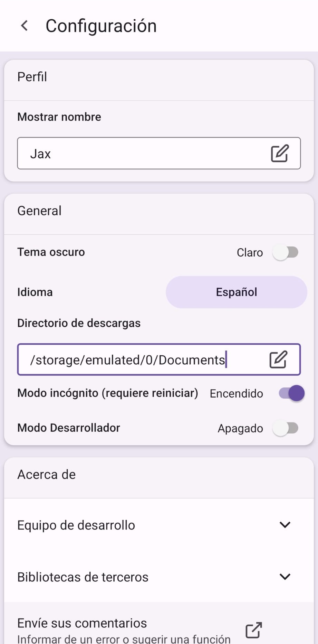This screenshot has width=318, height=644.
Task: Expand Equipo de desarrollo chevron
Action: click(285, 525)
